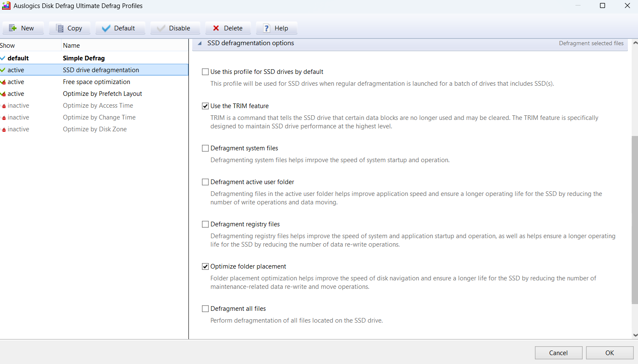Enable Use this profile for SSD drives
Viewport: 638px width, 364px height.
click(205, 72)
